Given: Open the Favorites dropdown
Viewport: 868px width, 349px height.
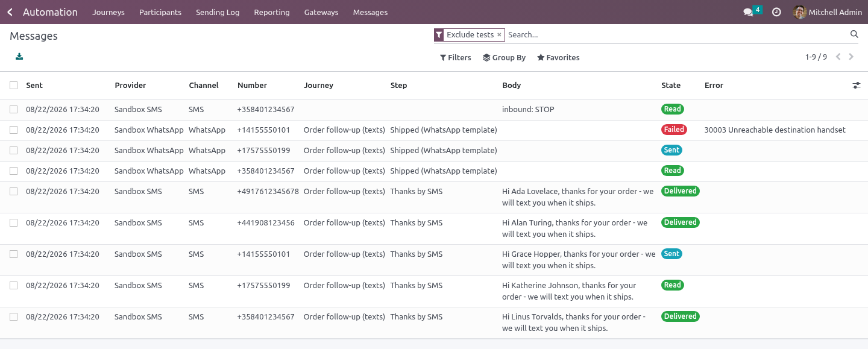Looking at the screenshot, I should [558, 58].
